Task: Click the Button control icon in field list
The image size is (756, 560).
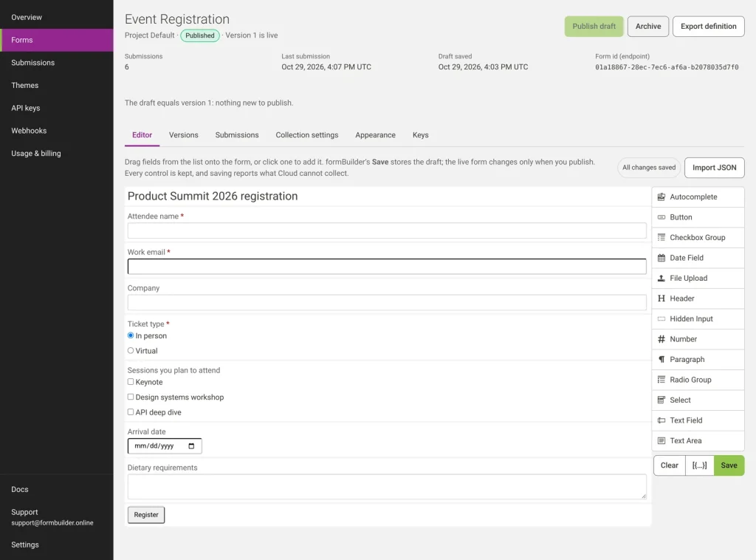Action: pyautogui.click(x=661, y=217)
